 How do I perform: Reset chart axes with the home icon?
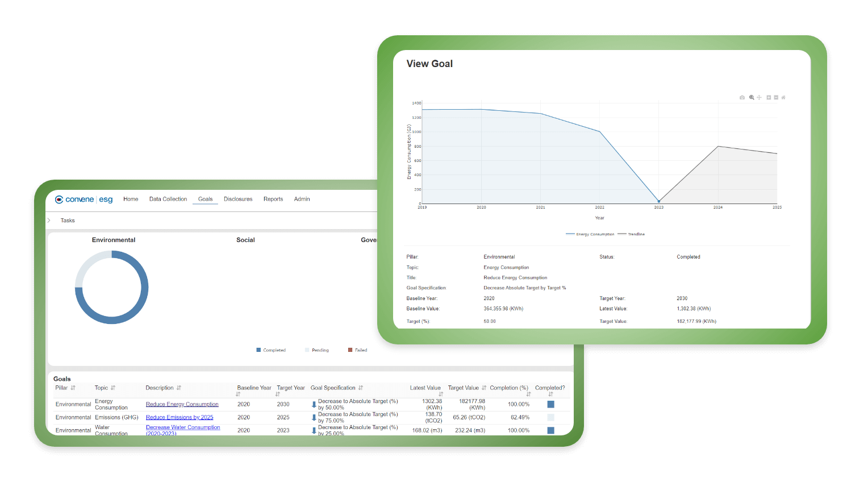[x=783, y=98]
